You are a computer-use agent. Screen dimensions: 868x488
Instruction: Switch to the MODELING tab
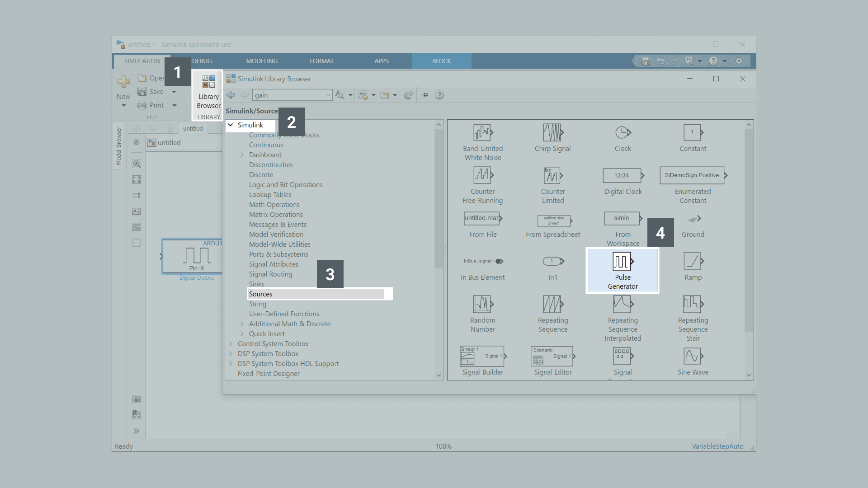point(262,61)
